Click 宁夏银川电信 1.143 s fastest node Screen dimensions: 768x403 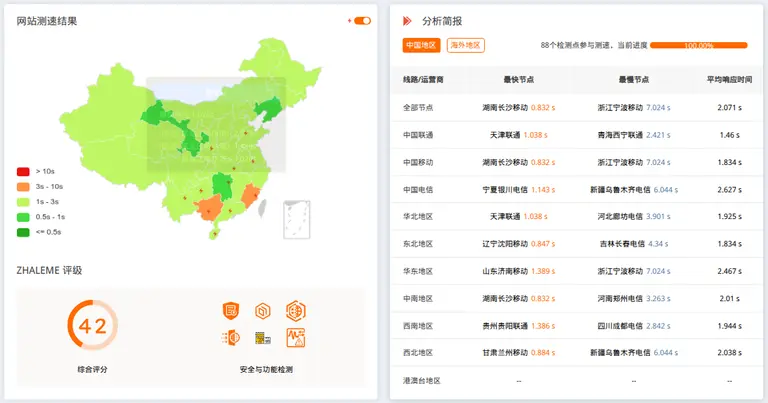[519, 190]
